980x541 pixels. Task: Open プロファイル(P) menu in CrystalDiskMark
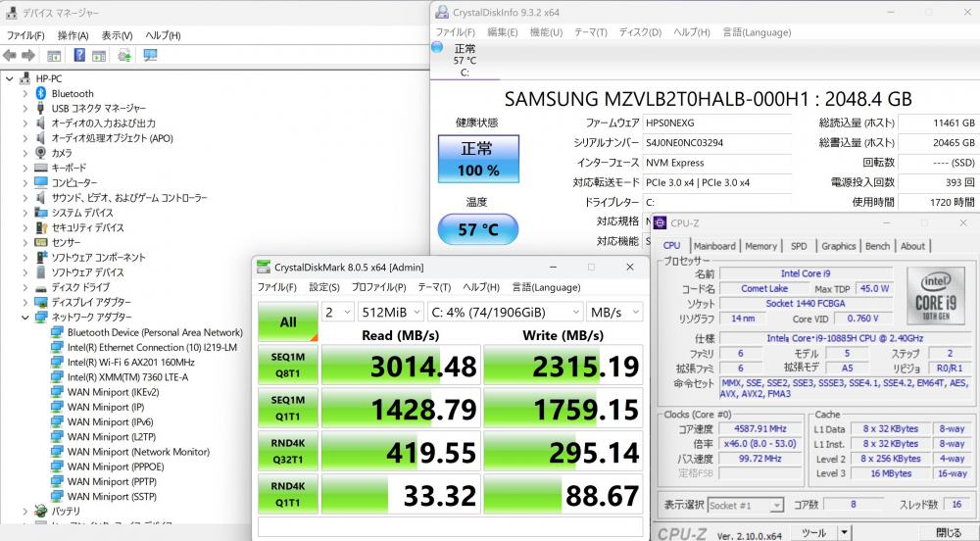click(x=378, y=287)
